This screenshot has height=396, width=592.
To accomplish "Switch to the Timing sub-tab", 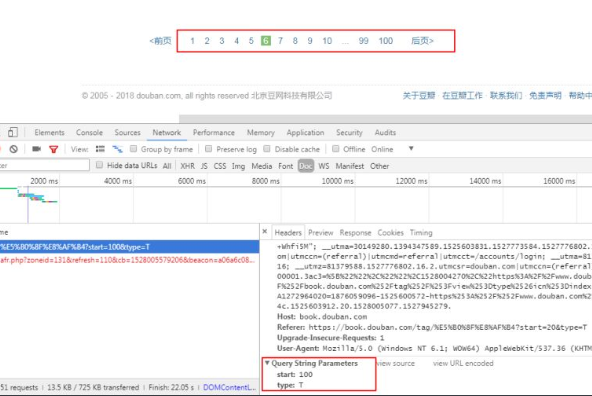I will 421,233.
